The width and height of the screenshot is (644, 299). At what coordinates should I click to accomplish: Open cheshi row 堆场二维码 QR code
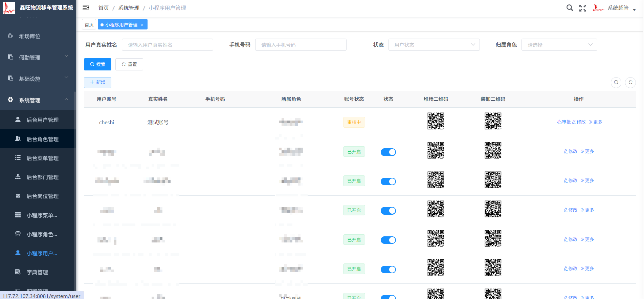pyautogui.click(x=436, y=121)
